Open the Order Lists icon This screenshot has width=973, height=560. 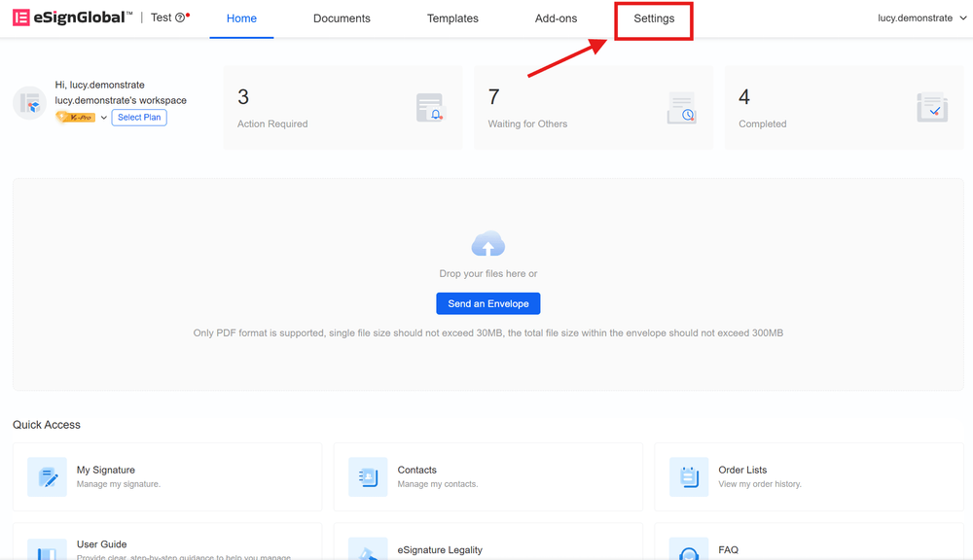(689, 476)
